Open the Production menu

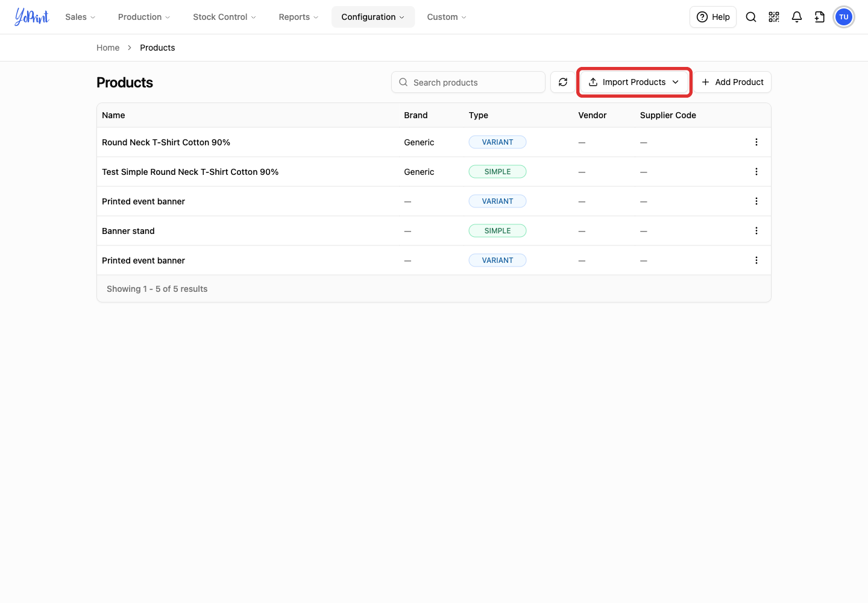[x=144, y=17]
